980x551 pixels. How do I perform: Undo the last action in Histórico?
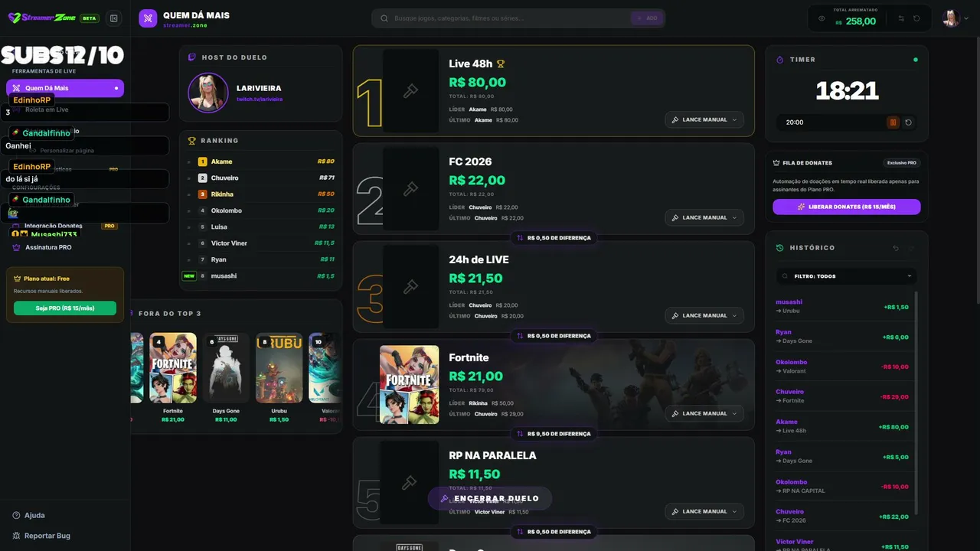[x=897, y=248]
